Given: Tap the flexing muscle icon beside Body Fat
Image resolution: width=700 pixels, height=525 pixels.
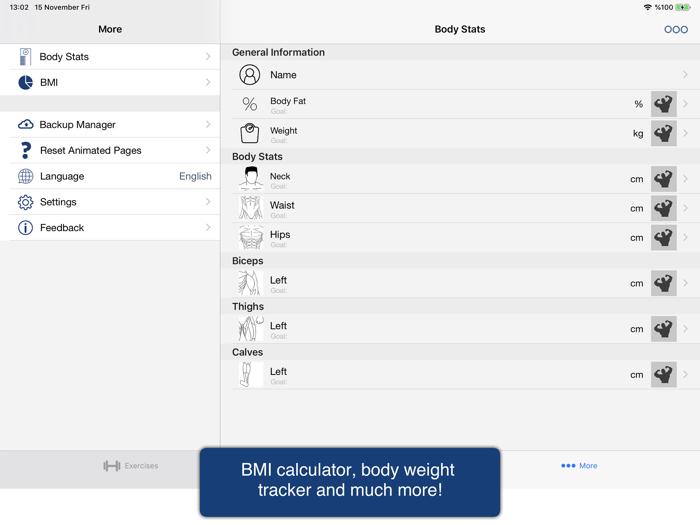Looking at the screenshot, I should coord(663,104).
